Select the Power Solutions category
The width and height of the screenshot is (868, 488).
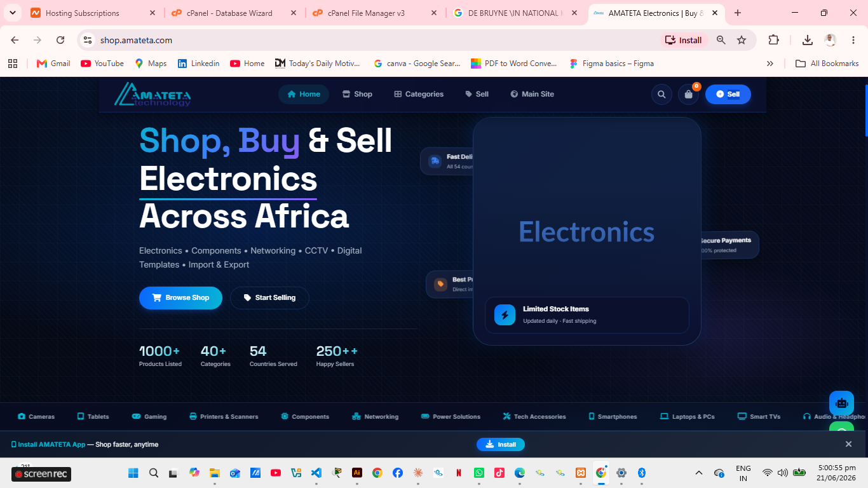(451, 416)
